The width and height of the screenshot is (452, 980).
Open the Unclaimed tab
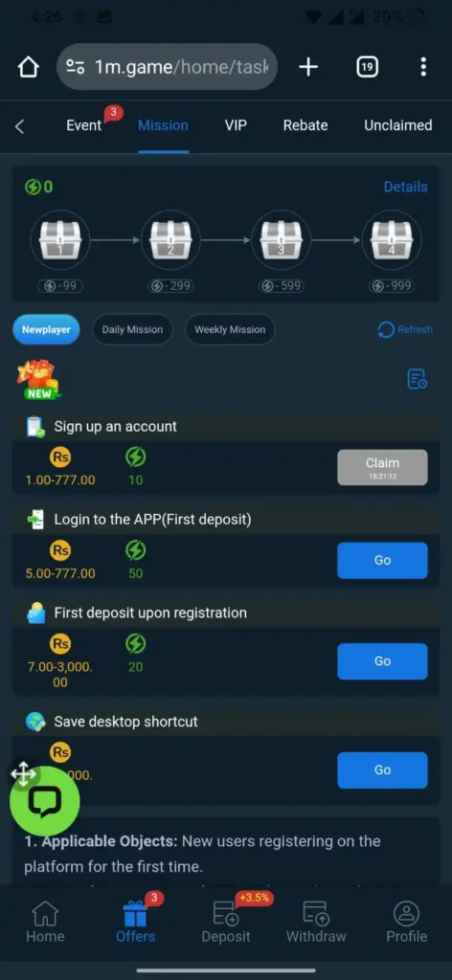pos(398,125)
